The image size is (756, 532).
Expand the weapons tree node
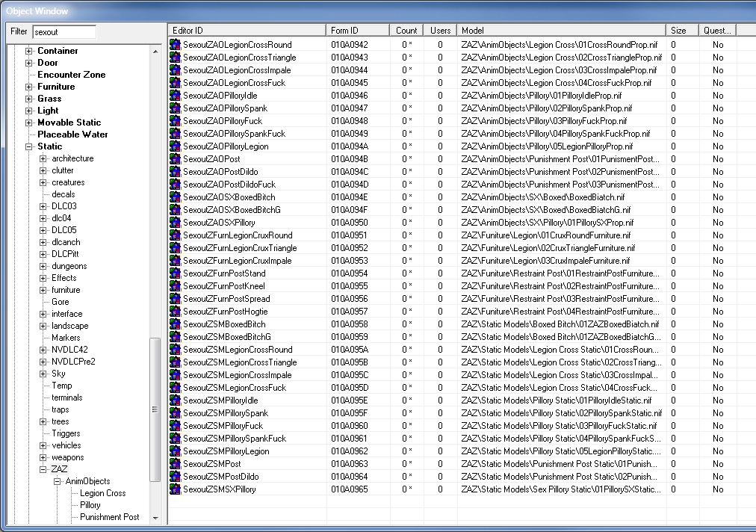tap(43, 457)
